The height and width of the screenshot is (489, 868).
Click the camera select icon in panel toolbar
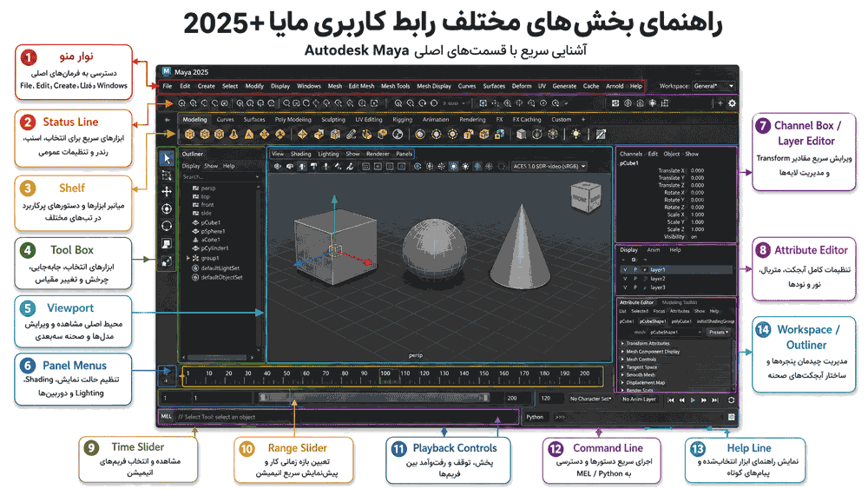278,166
